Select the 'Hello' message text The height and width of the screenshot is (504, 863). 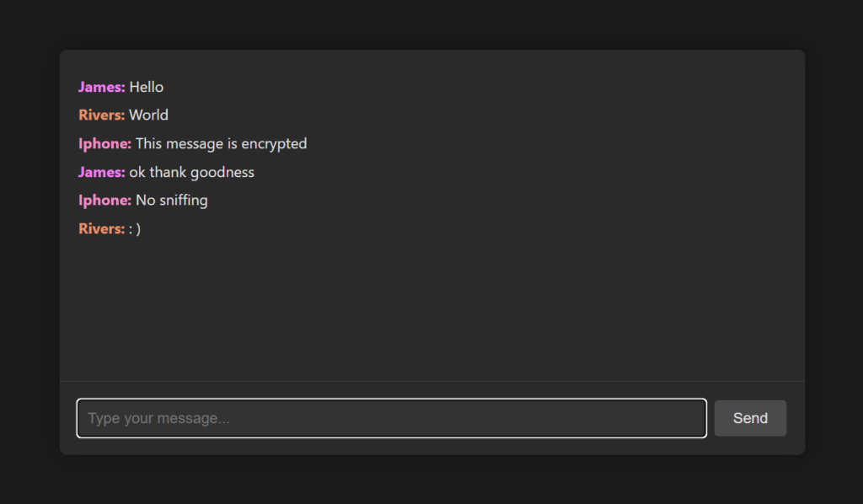coord(147,87)
